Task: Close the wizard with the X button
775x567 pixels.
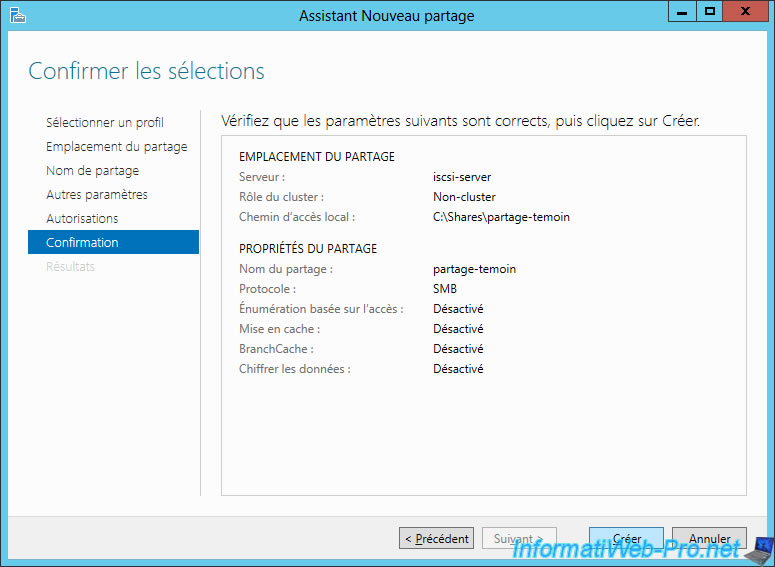Action: [x=745, y=11]
